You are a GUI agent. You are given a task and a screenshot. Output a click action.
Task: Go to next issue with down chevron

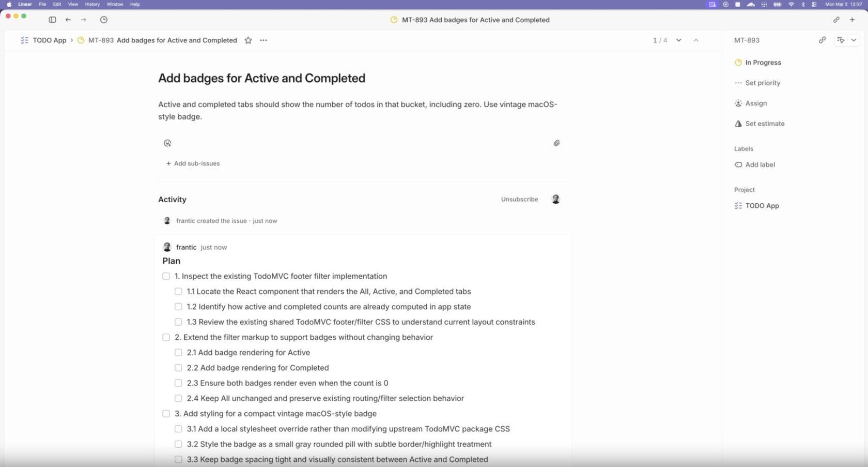678,40
